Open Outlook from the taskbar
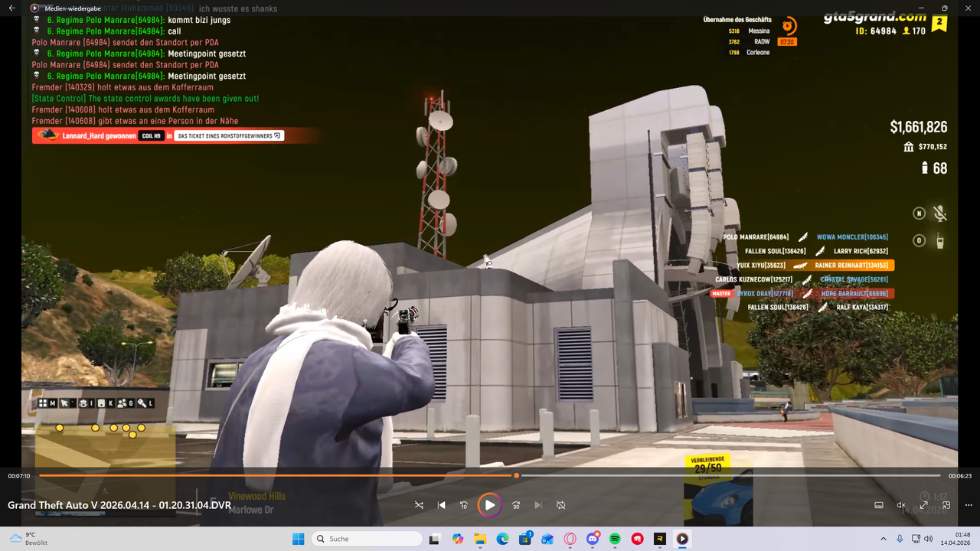980x551 pixels. pyautogui.click(x=547, y=539)
